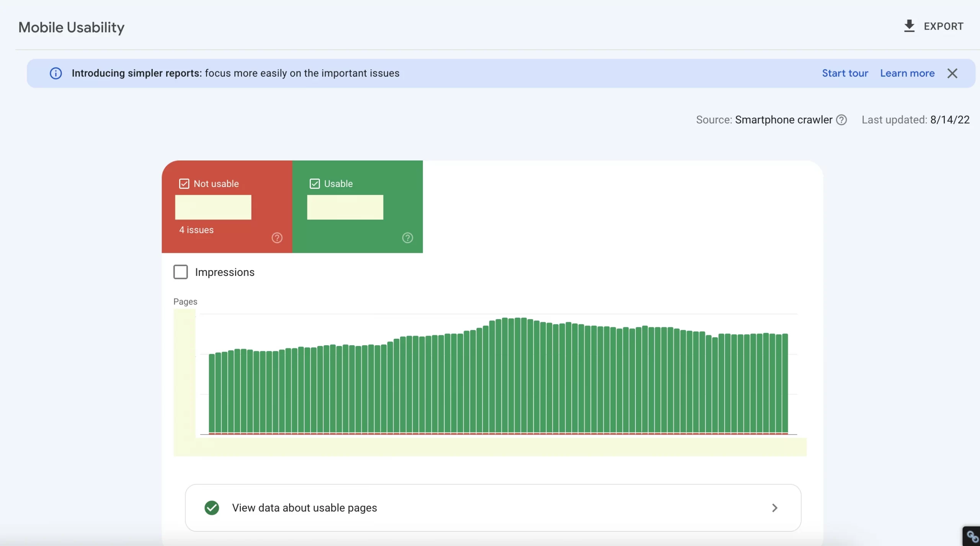
Task: Click the Impressions label text
Action: 225,272
